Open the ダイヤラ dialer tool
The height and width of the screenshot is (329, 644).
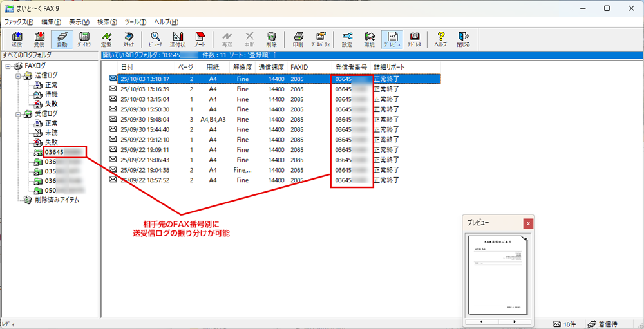tap(84, 39)
